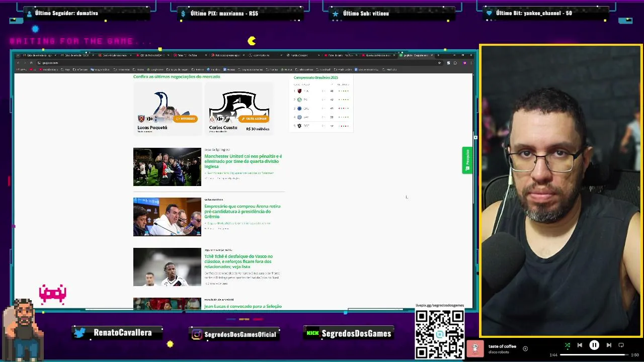Screen dimensions: 644x362
Task: Open the Lucas Paquetá transfer card
Action: [168, 109]
